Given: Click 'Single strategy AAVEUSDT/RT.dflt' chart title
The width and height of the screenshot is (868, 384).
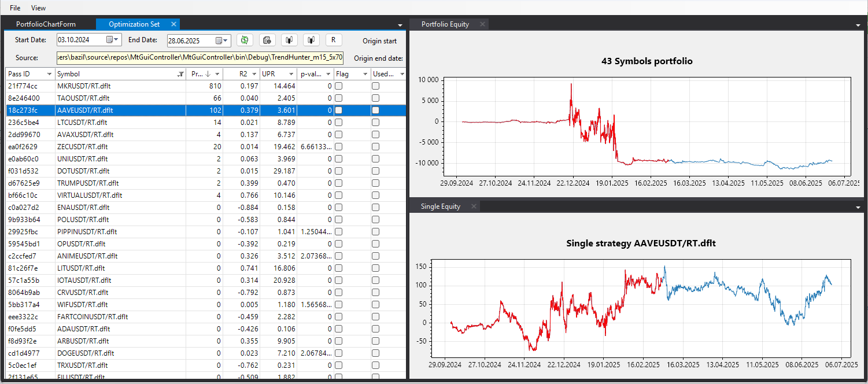Looking at the screenshot, I should (x=641, y=243).
